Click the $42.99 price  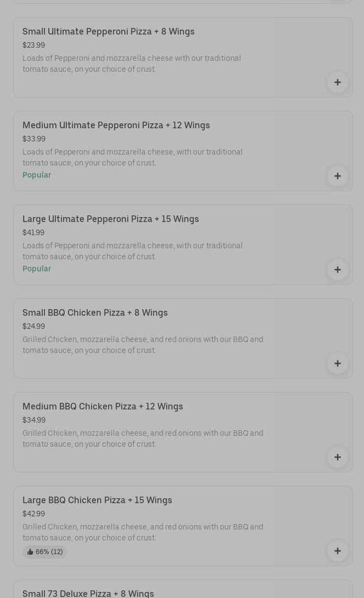pos(33,514)
